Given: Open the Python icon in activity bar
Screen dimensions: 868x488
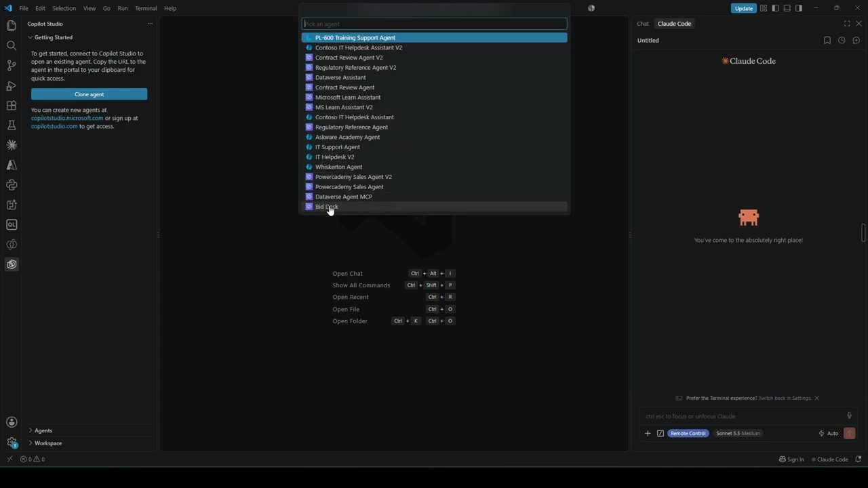Looking at the screenshot, I should click(x=12, y=184).
